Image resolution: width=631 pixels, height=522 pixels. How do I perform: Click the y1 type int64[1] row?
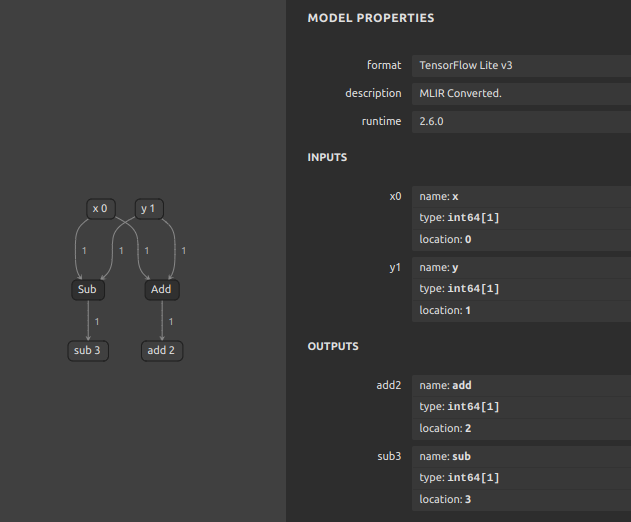[521, 289]
